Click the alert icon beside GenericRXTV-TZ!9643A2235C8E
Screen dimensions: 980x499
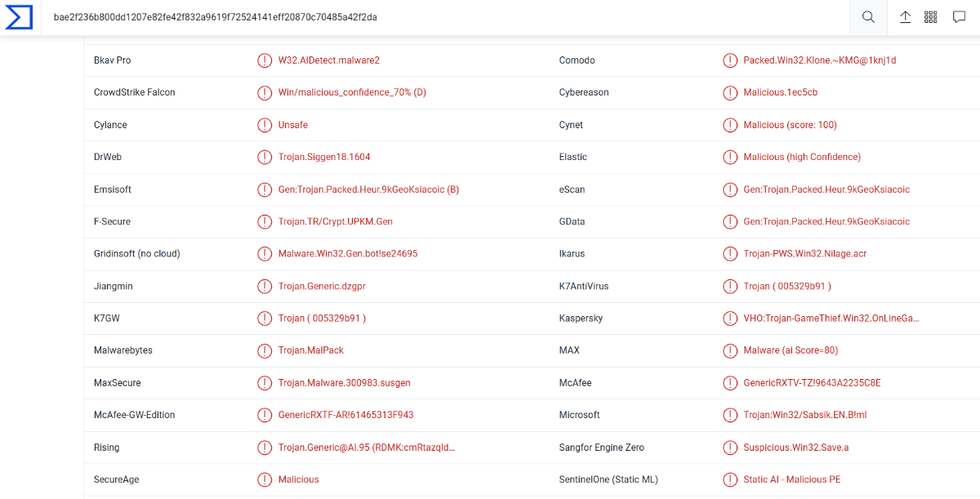point(730,383)
